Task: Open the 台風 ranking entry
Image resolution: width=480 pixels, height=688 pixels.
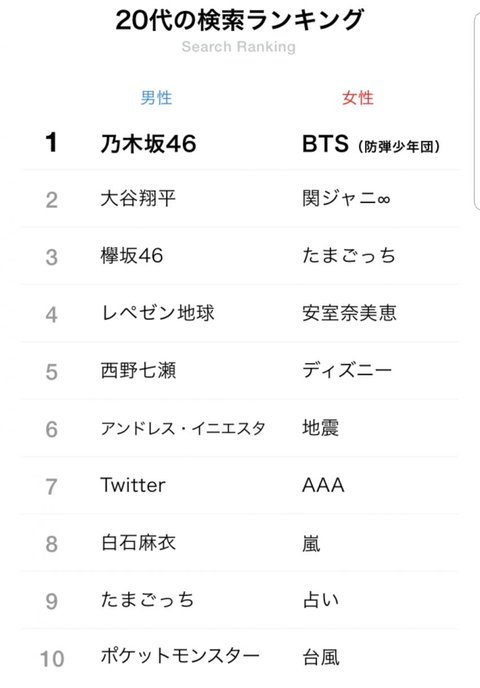Action: [x=321, y=657]
